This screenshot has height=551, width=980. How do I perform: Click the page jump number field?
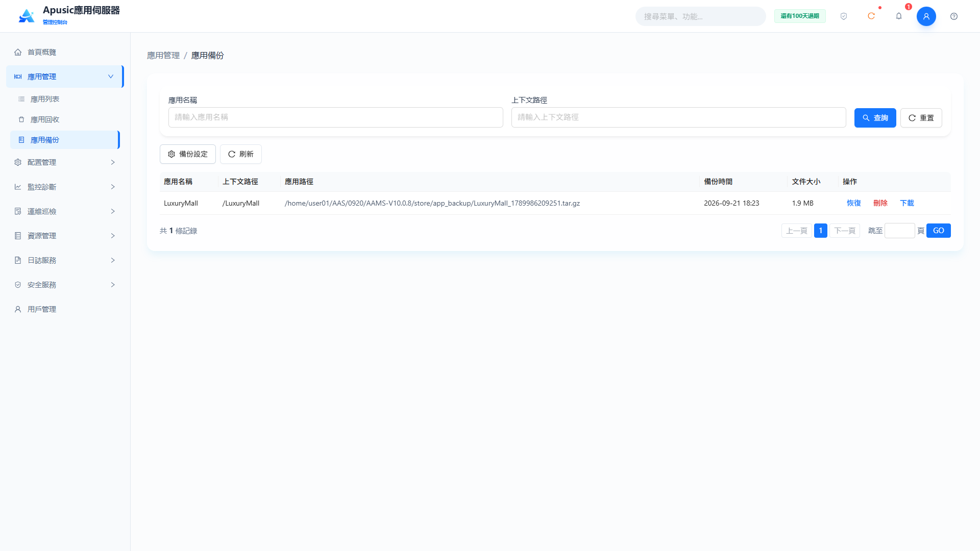pos(899,231)
